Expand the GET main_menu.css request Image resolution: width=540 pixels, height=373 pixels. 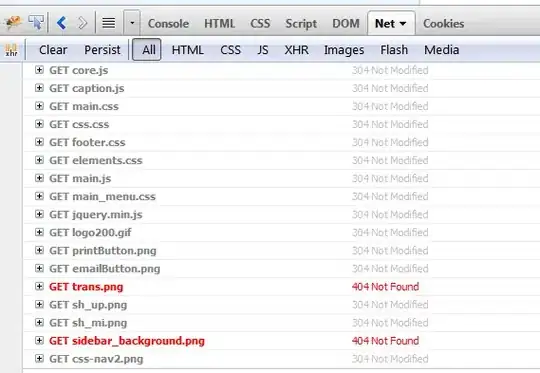[x=40, y=196]
